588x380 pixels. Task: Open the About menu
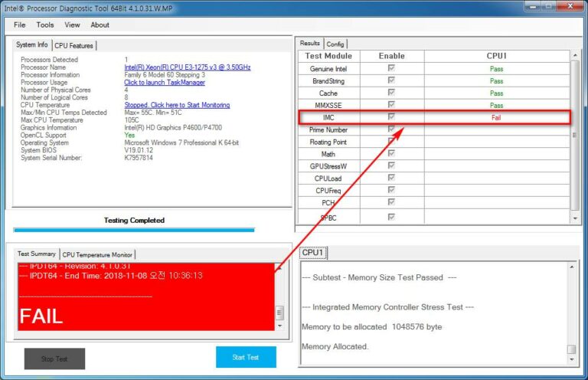point(100,25)
